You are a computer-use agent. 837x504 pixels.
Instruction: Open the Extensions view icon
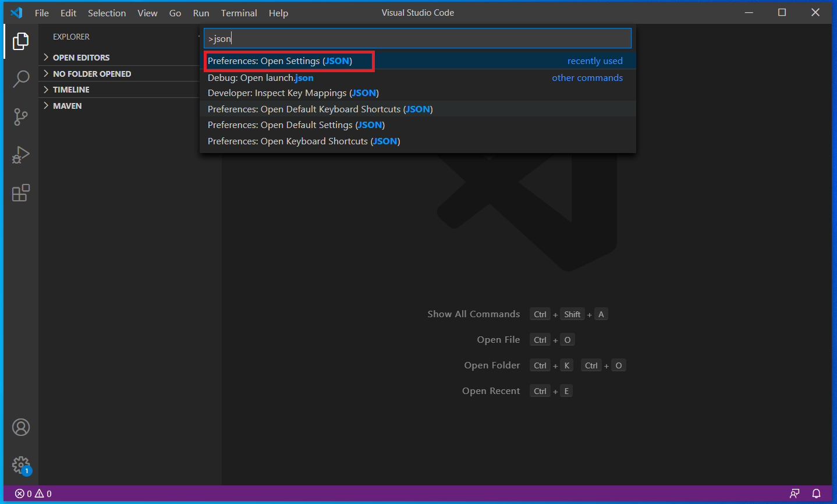click(21, 193)
